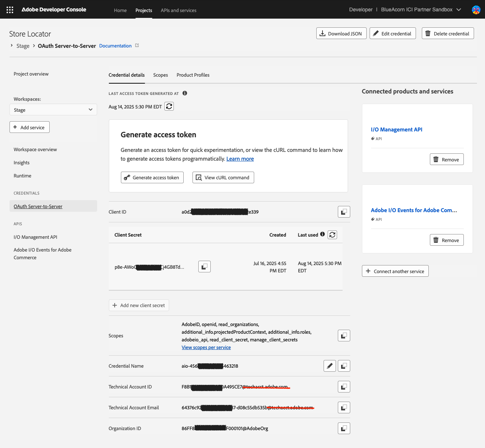Refresh the Client Secret last used
This screenshot has width=485, height=448.
[332, 235]
